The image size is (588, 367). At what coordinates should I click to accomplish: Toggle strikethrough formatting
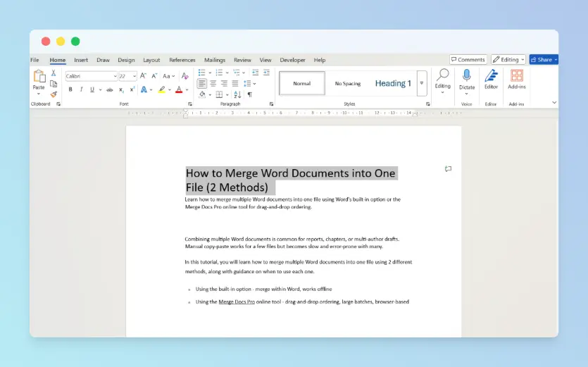click(109, 89)
